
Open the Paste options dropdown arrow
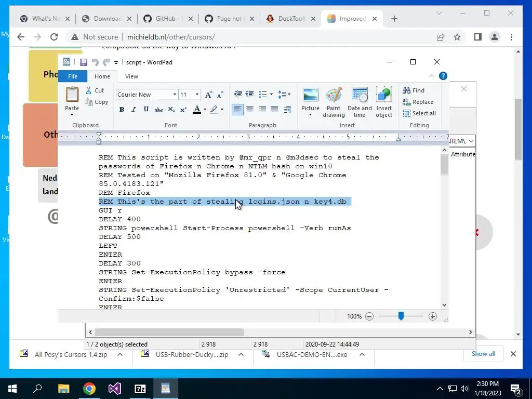tap(72, 115)
